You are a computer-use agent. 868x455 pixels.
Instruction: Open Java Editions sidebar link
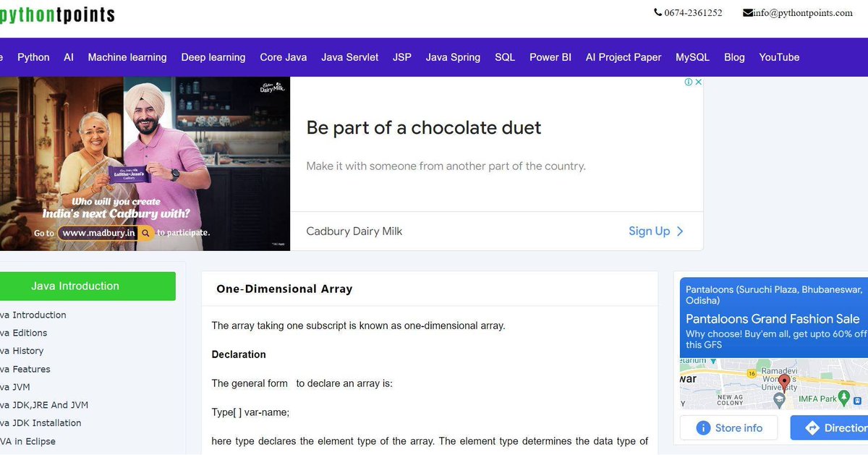[24, 333]
